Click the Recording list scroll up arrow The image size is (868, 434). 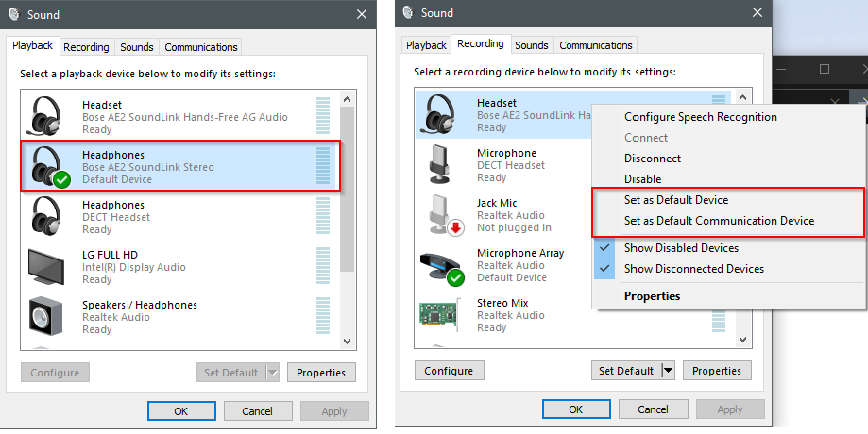coord(742,97)
